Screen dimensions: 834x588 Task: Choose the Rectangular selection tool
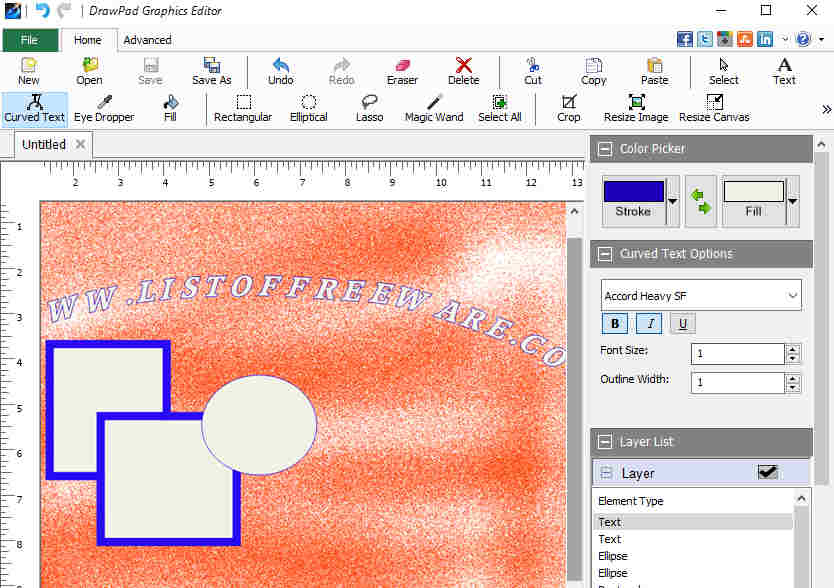pyautogui.click(x=243, y=109)
